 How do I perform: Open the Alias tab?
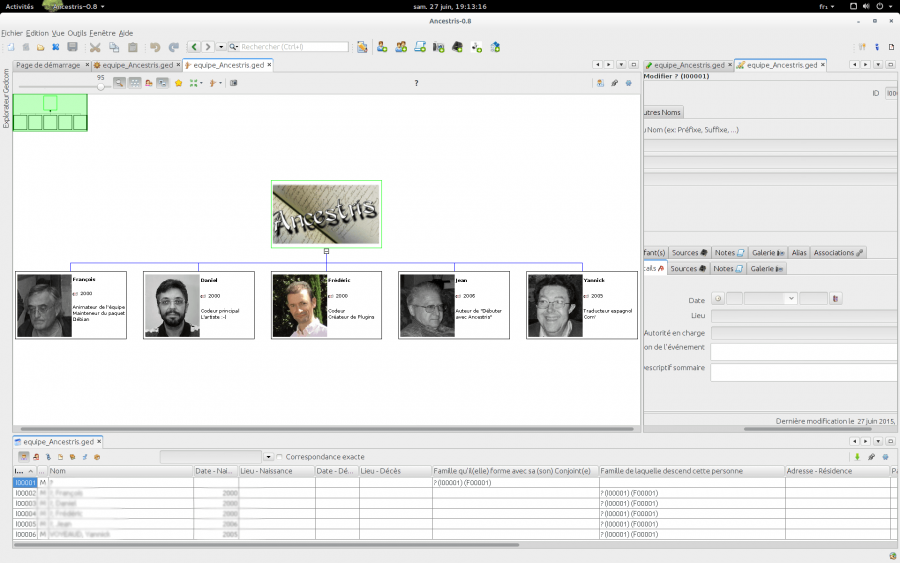tap(799, 253)
